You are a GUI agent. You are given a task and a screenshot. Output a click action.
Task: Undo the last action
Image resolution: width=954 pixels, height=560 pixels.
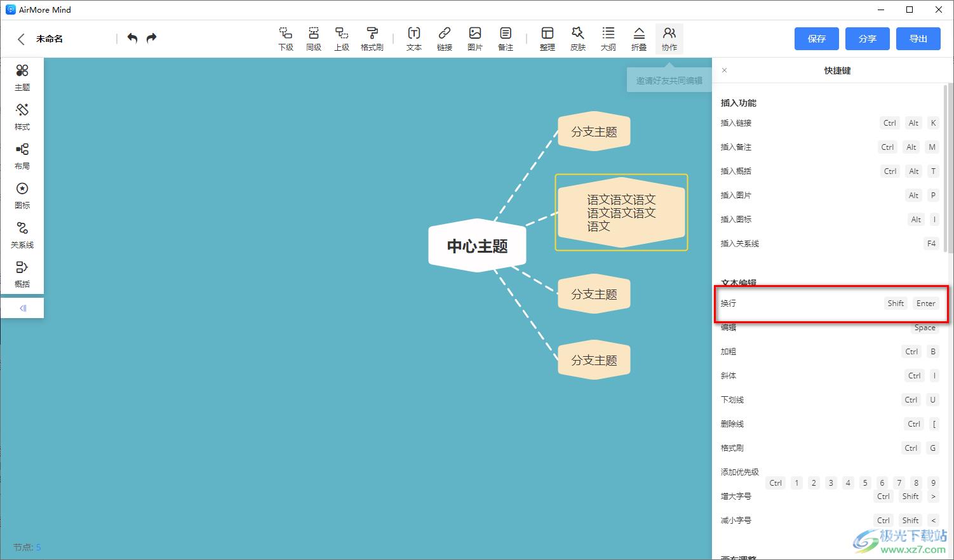[x=132, y=38]
